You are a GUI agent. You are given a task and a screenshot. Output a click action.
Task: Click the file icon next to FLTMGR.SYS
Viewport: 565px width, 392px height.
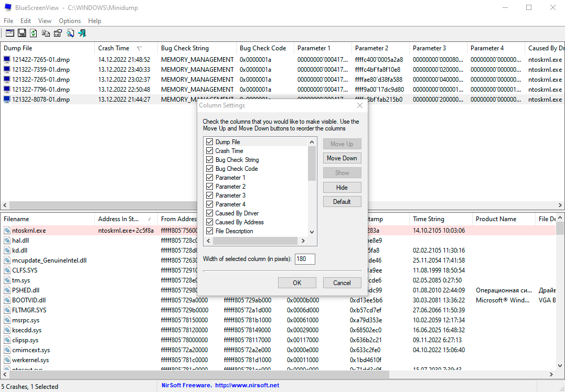7,310
